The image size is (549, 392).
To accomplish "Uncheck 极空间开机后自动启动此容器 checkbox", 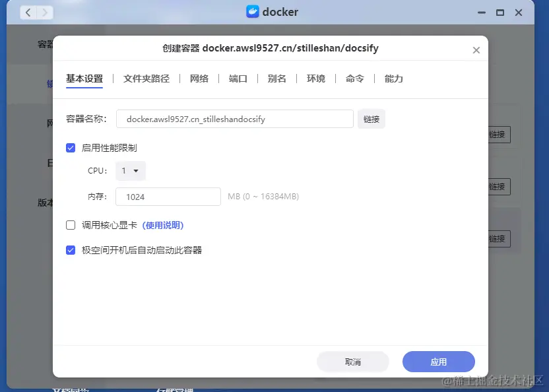I will coord(71,250).
